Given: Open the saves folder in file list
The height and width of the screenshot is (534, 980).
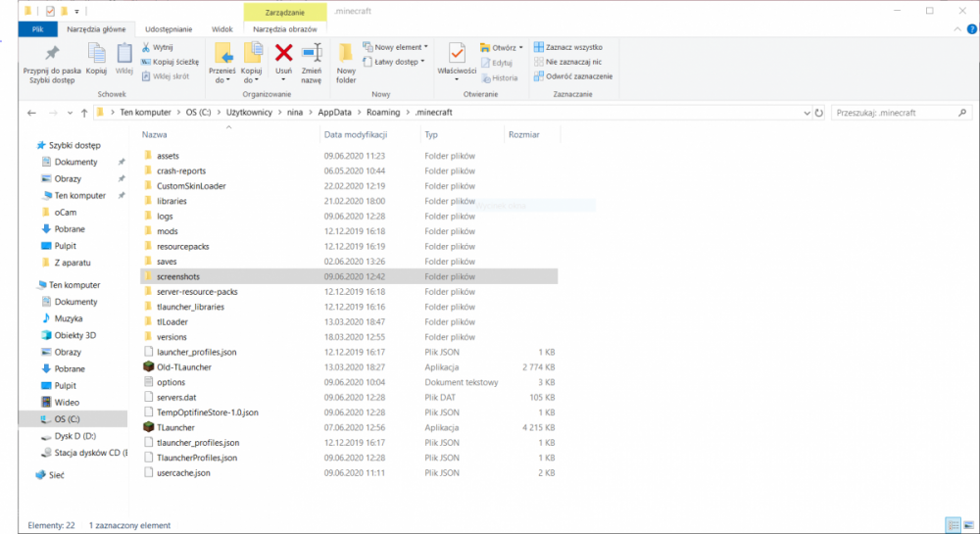Looking at the screenshot, I should pos(167,262).
